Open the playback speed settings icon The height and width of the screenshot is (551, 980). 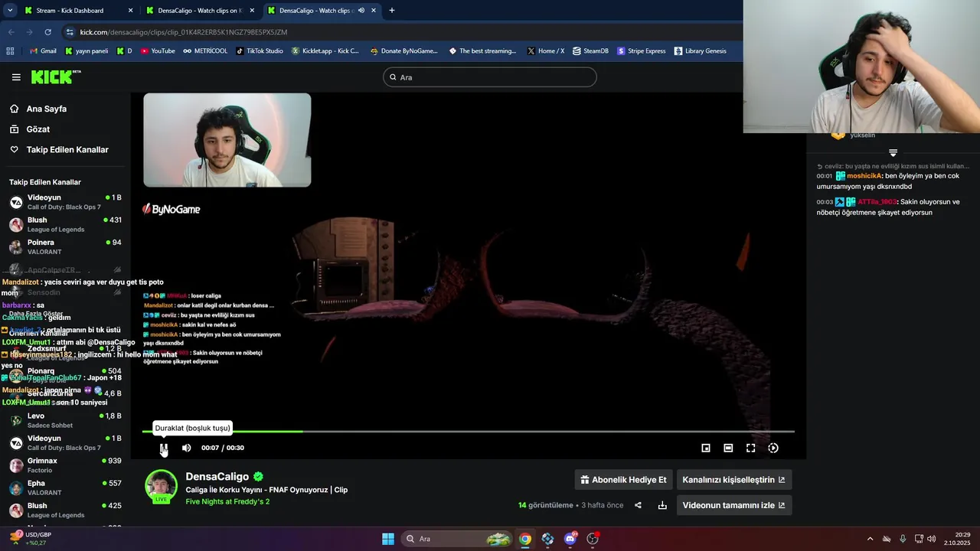(773, 448)
